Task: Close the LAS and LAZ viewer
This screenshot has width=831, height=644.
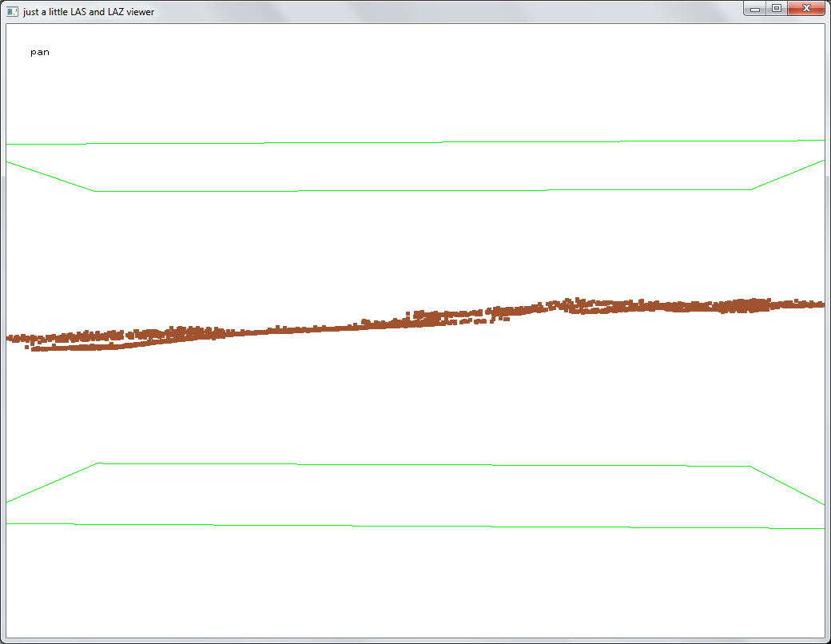Action: 806,9
